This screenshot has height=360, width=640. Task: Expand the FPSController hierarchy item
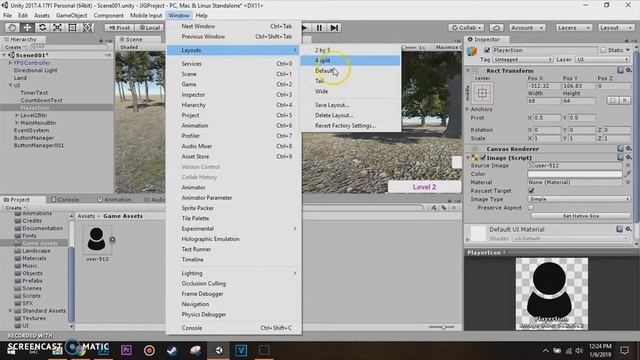point(11,63)
